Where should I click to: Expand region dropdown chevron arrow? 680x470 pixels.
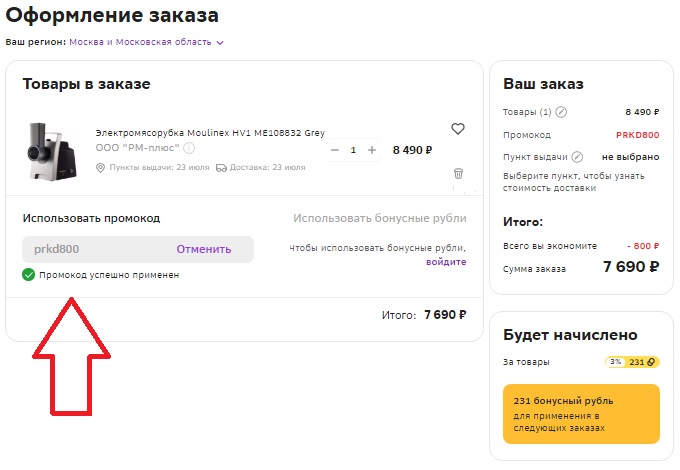(x=220, y=42)
